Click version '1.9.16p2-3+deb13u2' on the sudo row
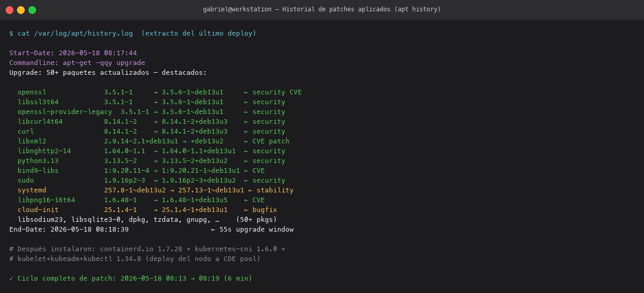The width and height of the screenshot is (644, 293). (199, 181)
